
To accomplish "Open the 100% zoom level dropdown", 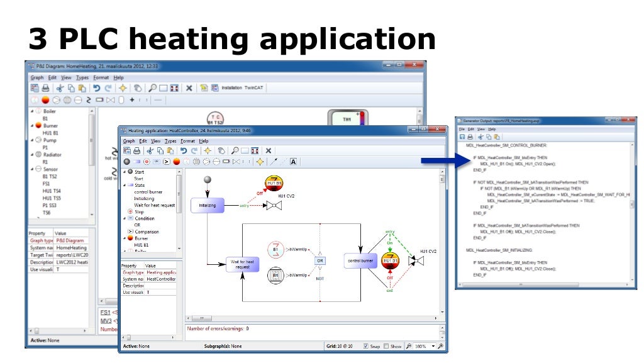I will [433, 346].
